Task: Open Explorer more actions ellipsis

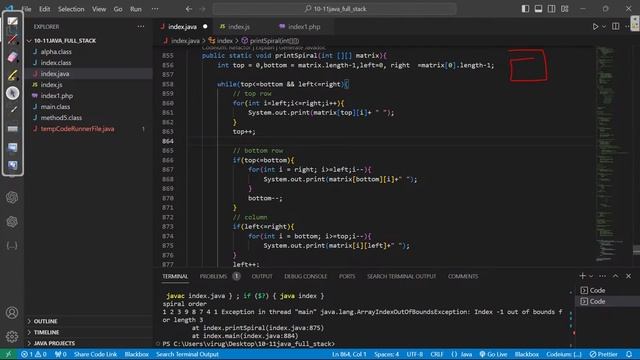Action: click(141, 27)
